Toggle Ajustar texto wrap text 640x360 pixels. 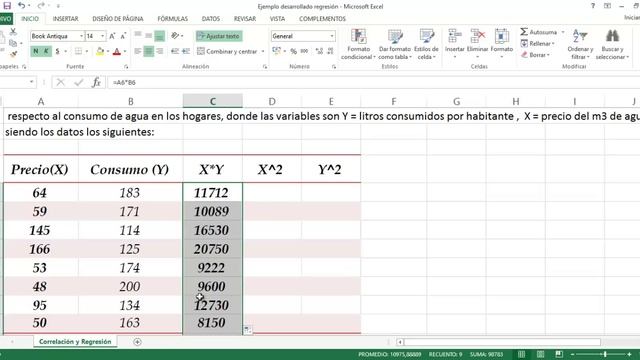[x=219, y=36]
